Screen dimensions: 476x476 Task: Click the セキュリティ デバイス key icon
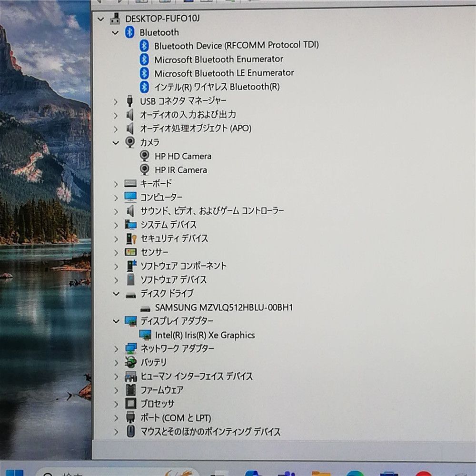click(130, 238)
